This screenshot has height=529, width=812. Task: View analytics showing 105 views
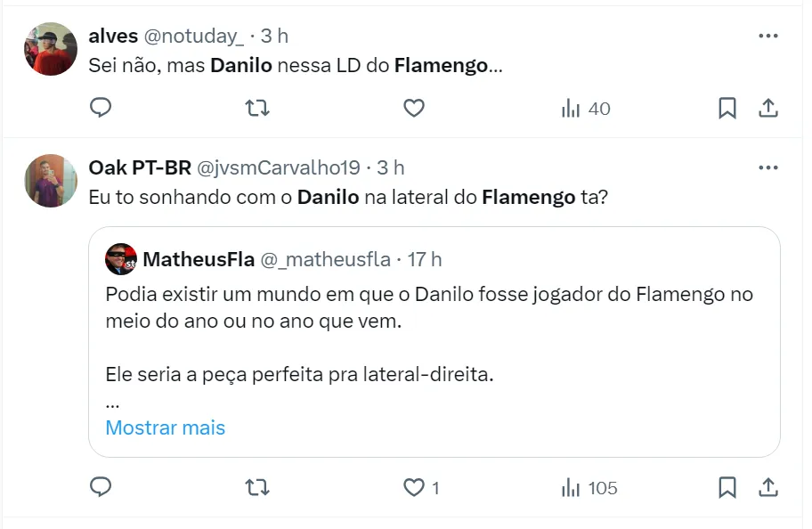click(589, 488)
